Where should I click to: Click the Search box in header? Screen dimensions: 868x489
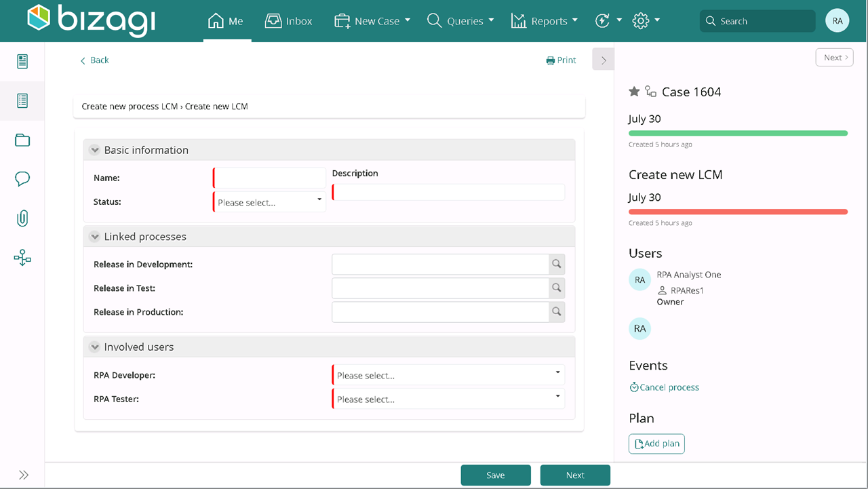pos(757,21)
